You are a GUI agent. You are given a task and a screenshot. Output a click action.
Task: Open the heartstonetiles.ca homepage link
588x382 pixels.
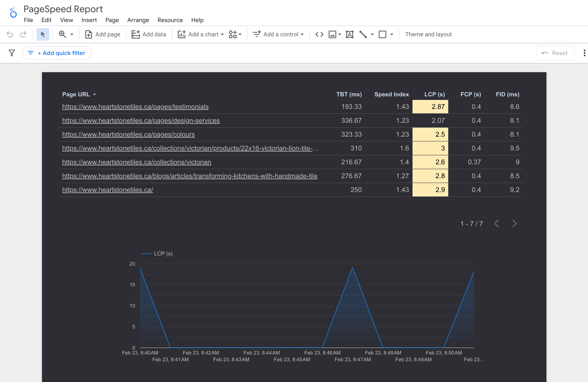[107, 190]
